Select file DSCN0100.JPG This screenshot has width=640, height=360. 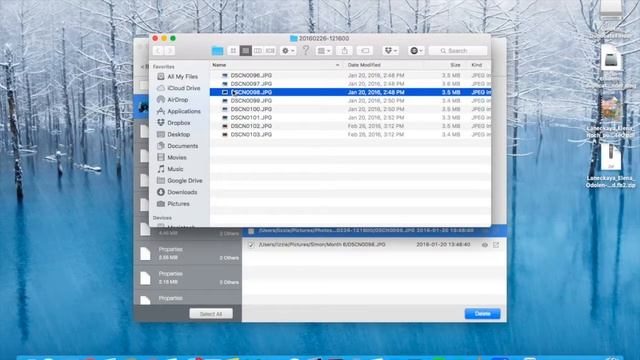click(350, 109)
